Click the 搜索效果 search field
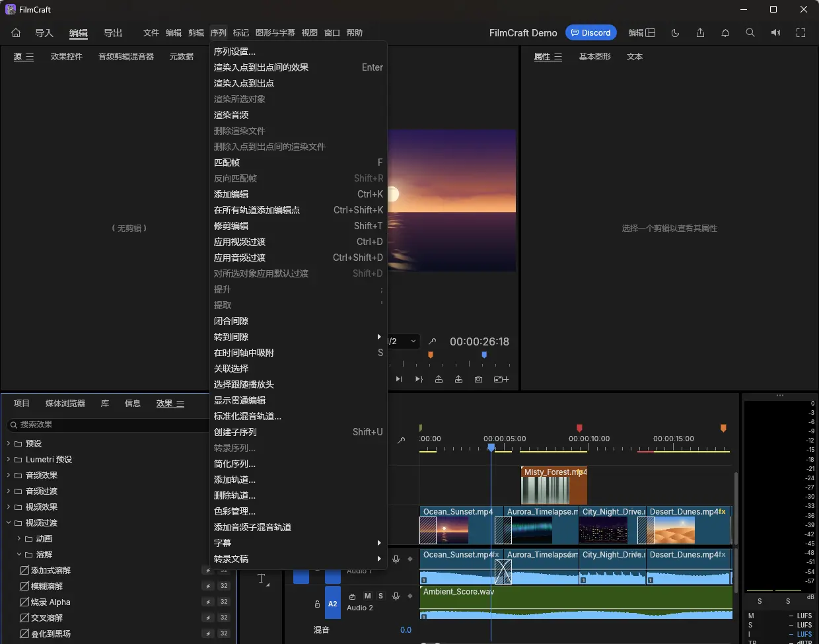The width and height of the screenshot is (819, 644). 107,425
